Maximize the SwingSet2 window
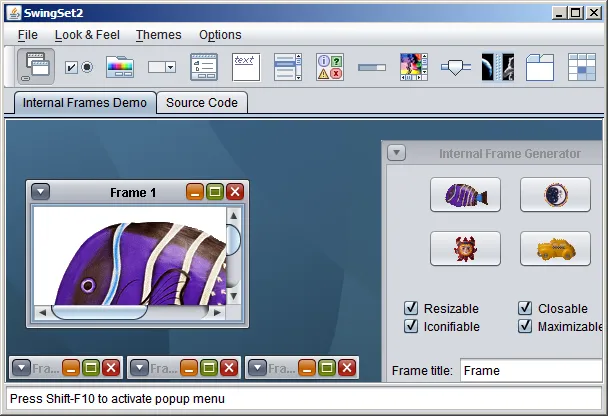 pyautogui.click(x=576, y=13)
